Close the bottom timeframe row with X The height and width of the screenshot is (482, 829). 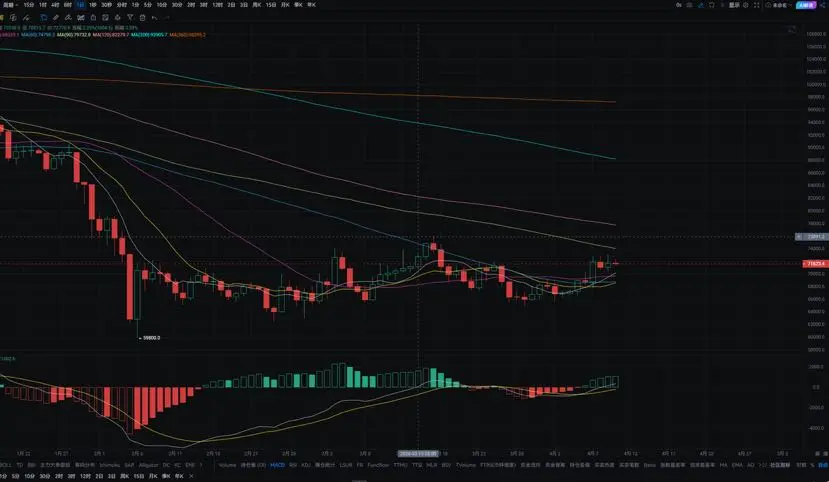pyautogui.click(x=192, y=476)
